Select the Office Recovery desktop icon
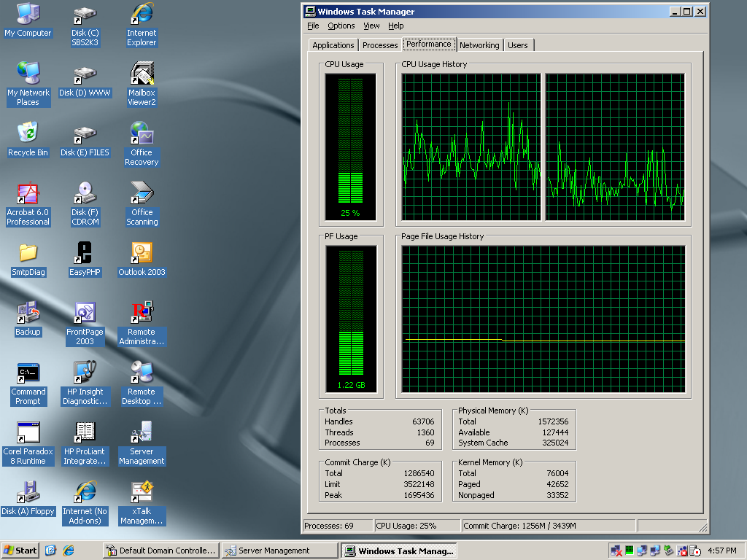 [142, 144]
